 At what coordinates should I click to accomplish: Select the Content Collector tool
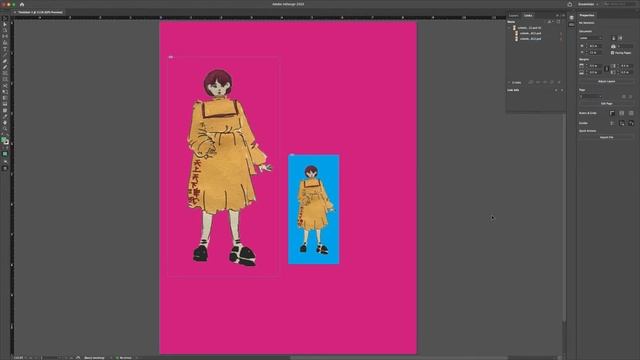[5, 42]
